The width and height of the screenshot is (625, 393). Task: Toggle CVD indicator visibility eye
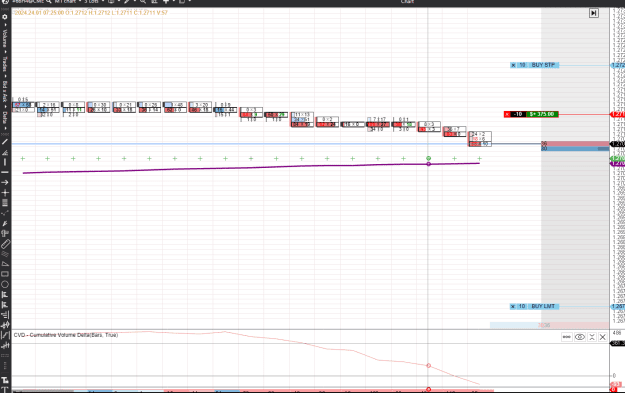(580, 337)
